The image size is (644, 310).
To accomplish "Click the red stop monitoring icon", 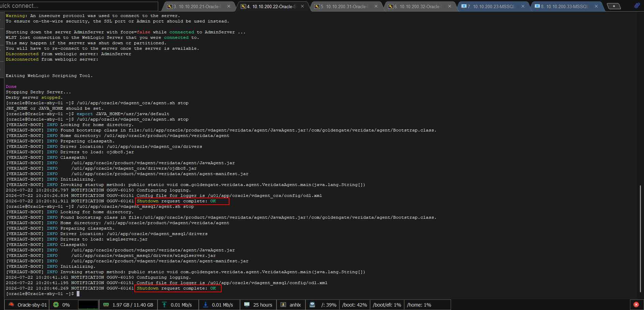I will click(x=636, y=305).
